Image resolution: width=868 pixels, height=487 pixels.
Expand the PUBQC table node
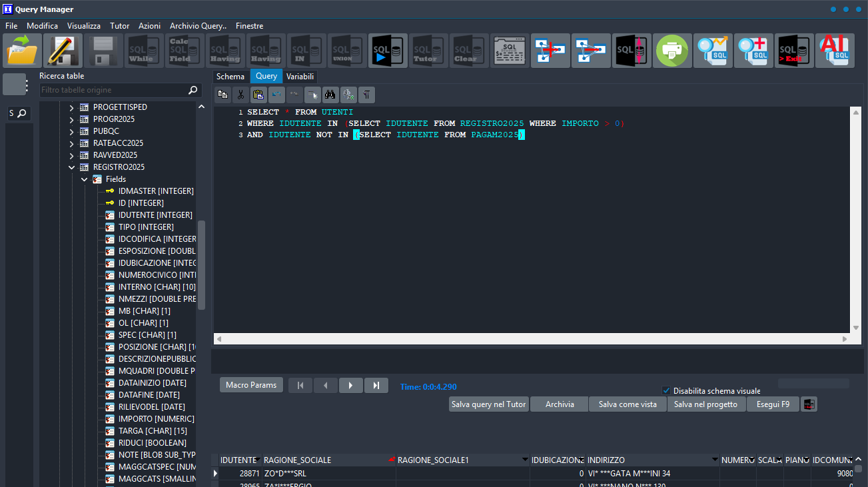[72, 131]
